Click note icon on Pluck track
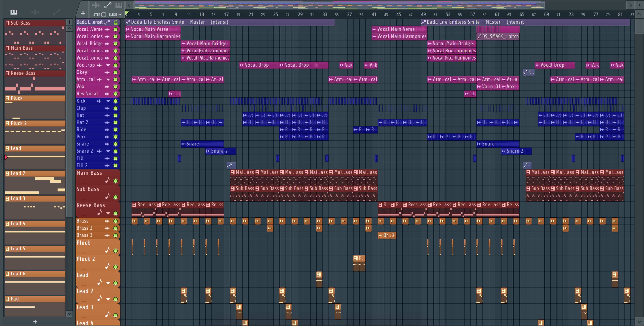The image size is (644, 326). click(x=107, y=250)
